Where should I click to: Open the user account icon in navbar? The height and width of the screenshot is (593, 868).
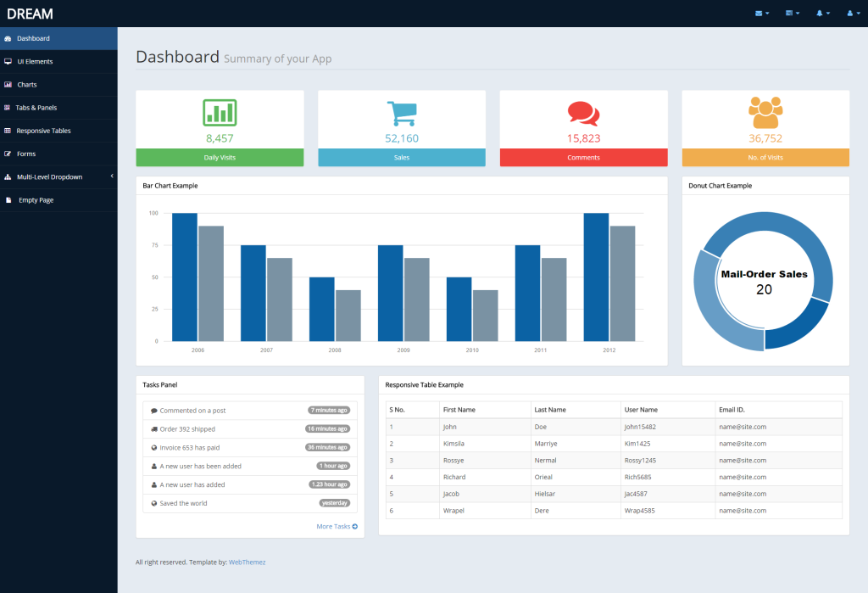(x=850, y=13)
